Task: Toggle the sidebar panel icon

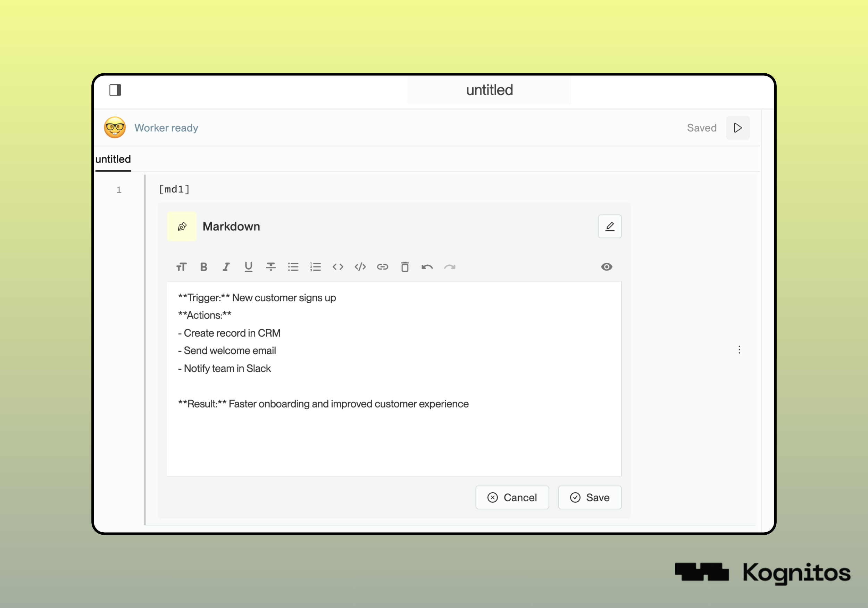Action: (x=115, y=90)
